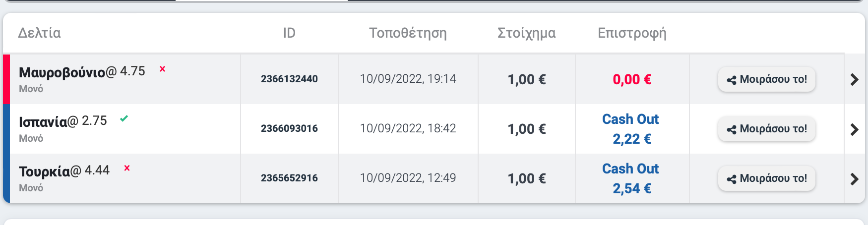
Task: Select bet ID 2366132440
Action: [x=289, y=79]
